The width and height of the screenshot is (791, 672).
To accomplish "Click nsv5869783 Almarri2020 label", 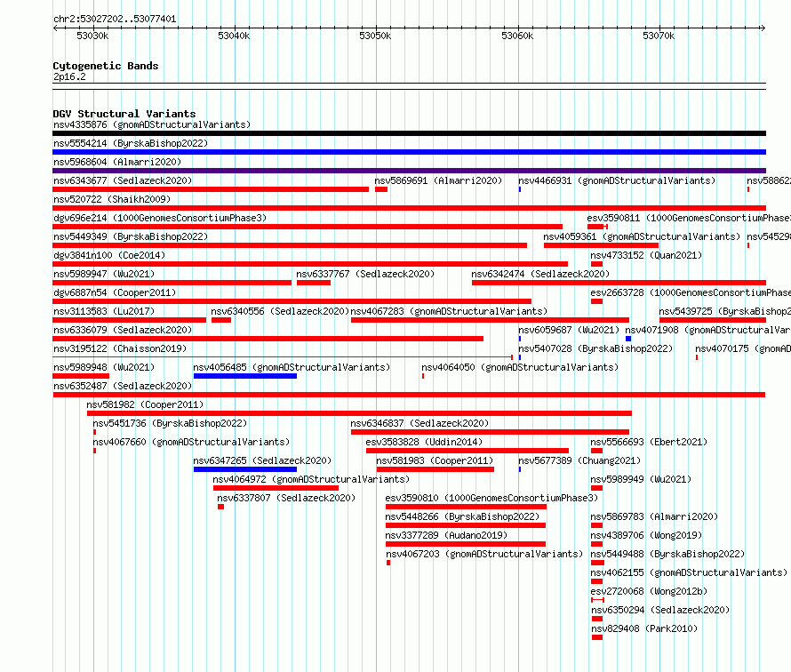I will click(x=654, y=516).
